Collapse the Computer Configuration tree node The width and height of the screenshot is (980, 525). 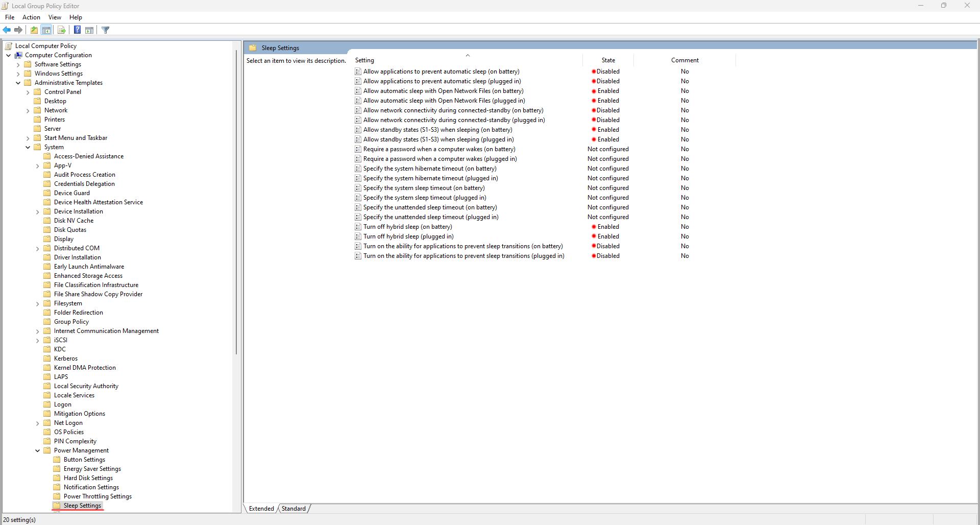[x=9, y=55]
